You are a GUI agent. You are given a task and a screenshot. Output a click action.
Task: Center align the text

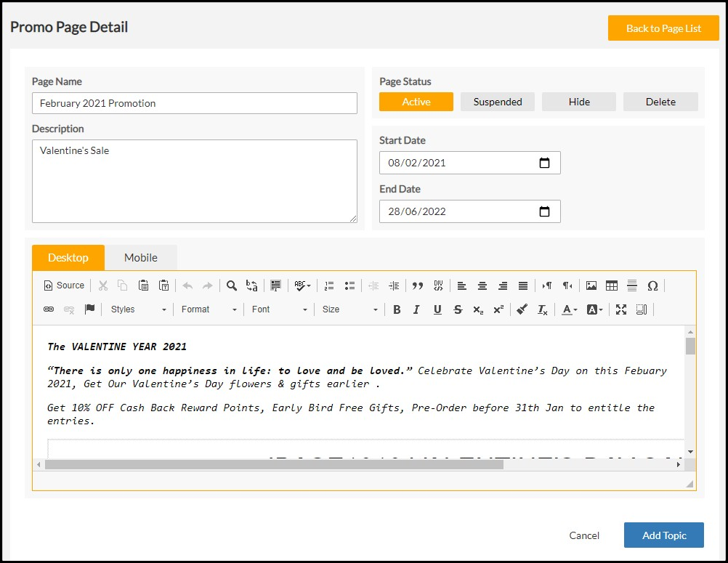click(482, 285)
